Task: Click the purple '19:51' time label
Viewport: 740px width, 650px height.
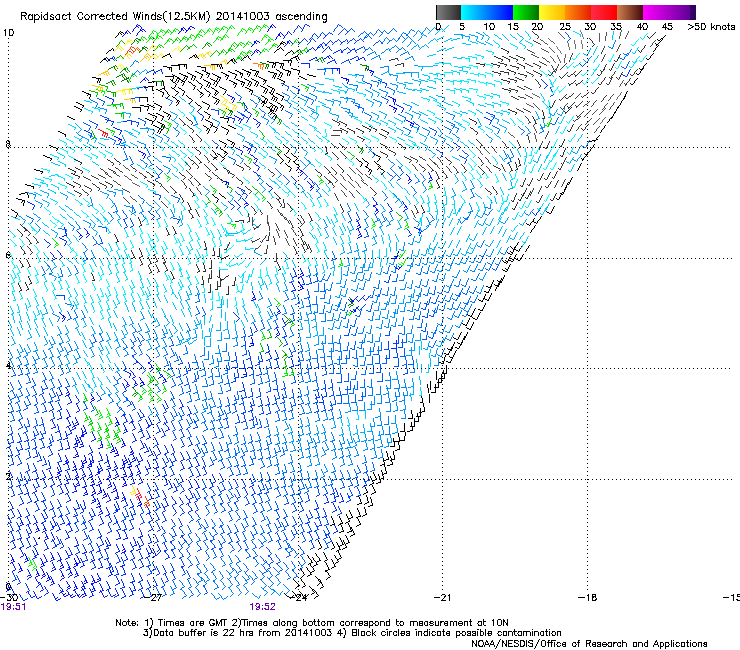Action: tap(13, 607)
